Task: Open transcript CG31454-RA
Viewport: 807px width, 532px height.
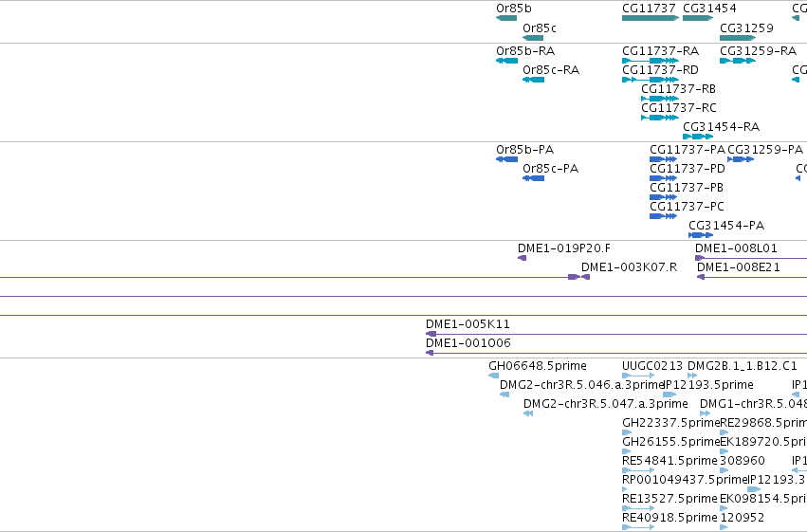Action: 722,127
